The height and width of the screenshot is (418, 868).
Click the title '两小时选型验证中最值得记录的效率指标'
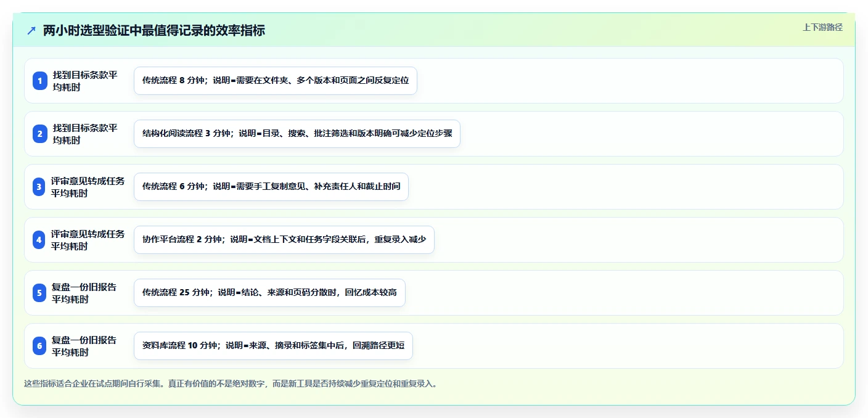click(154, 31)
